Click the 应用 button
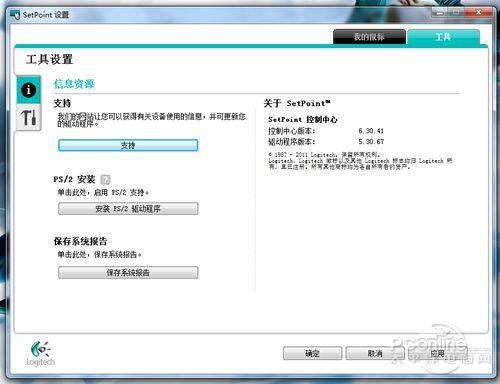 coord(438,353)
